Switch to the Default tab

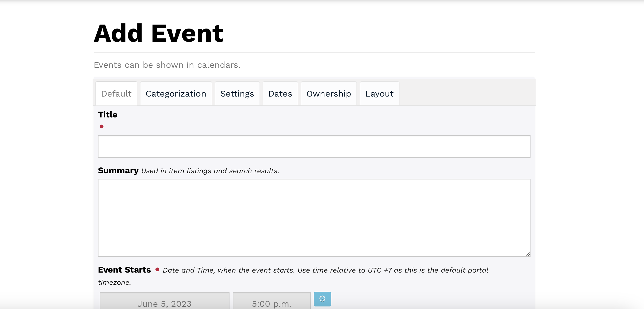coord(116,94)
